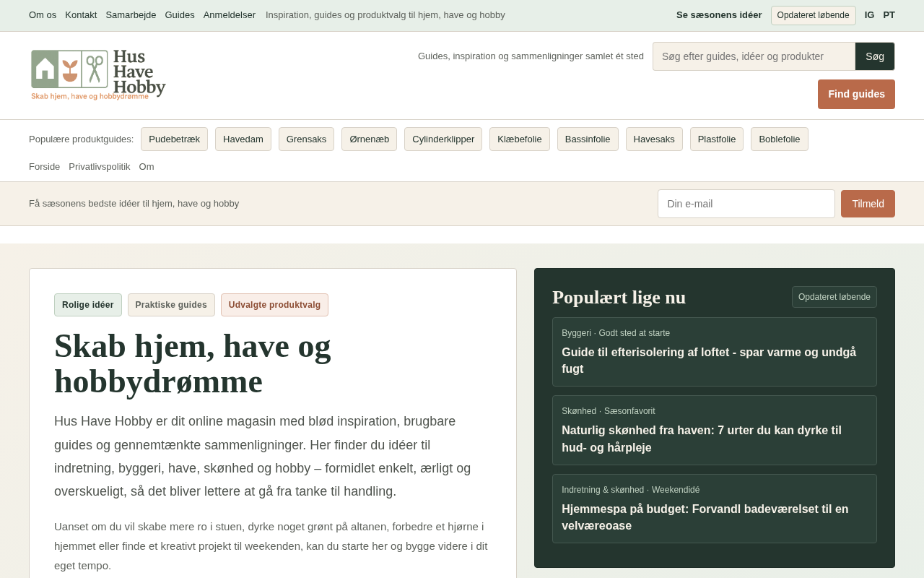The width and height of the screenshot is (924, 578).
Task: Focus the guides search field
Action: coord(754,56)
